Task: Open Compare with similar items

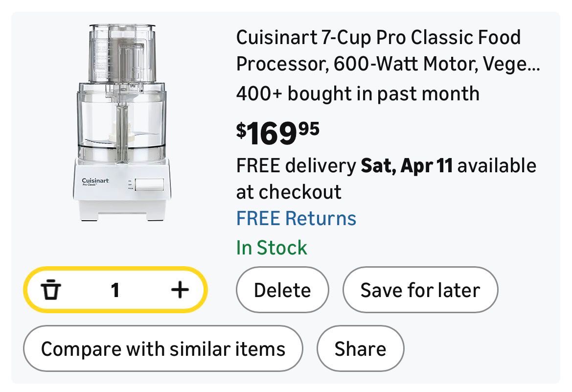Action: coord(163,349)
